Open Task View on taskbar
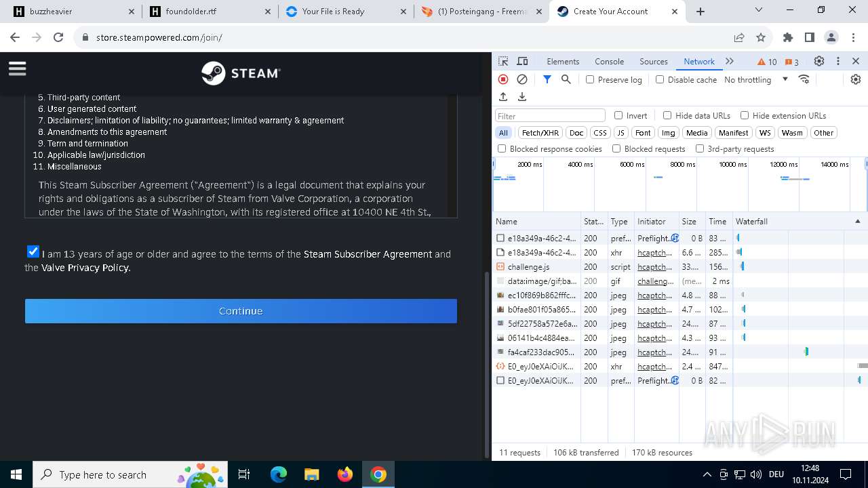The image size is (868, 488). click(x=244, y=474)
